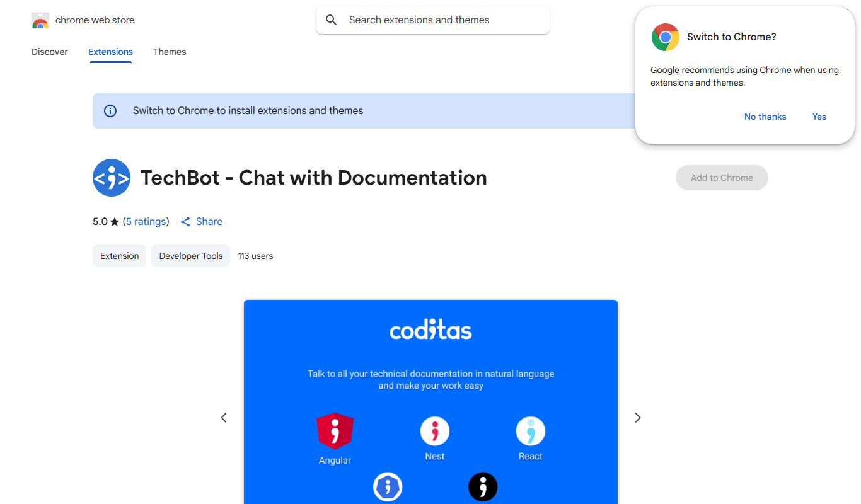Image resolution: width=861 pixels, height=504 pixels.
Task: Click the search magnifier icon
Action: coord(332,20)
